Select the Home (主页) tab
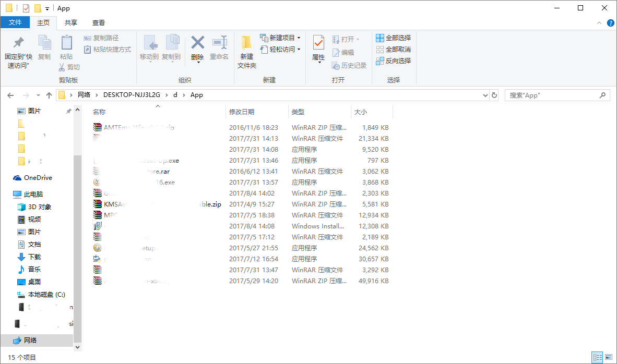This screenshot has width=617, height=364. [x=43, y=23]
